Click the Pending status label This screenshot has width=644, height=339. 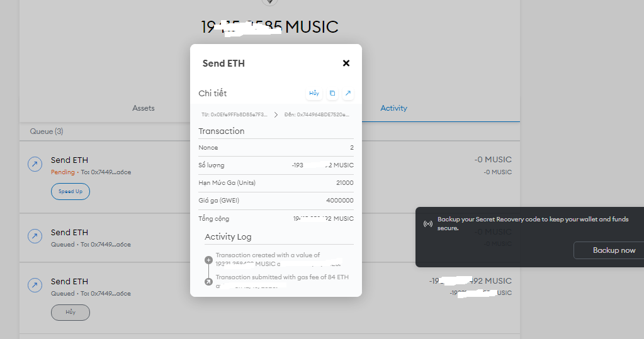coord(63,172)
